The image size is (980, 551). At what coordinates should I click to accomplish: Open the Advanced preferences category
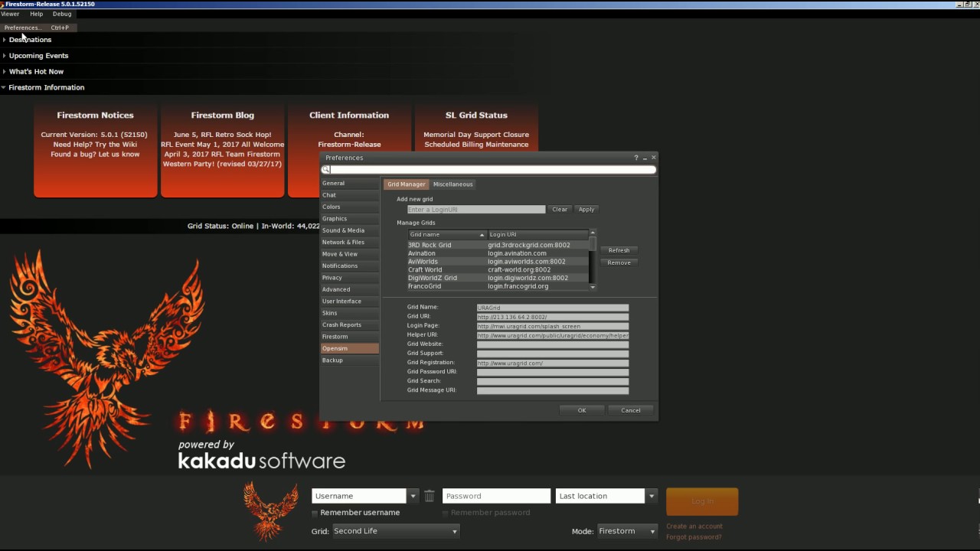350,289
